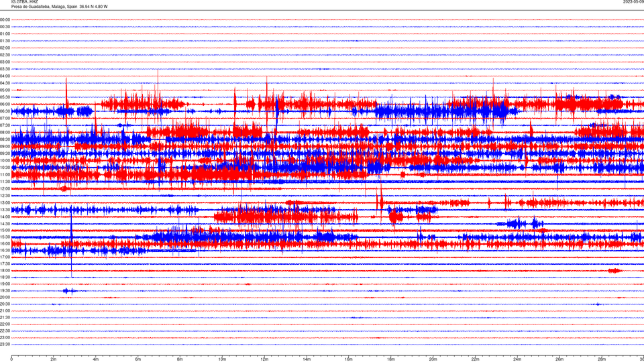This screenshot has width=644, height=362.
Task: Click the '23:00' time label
Action: [5, 338]
